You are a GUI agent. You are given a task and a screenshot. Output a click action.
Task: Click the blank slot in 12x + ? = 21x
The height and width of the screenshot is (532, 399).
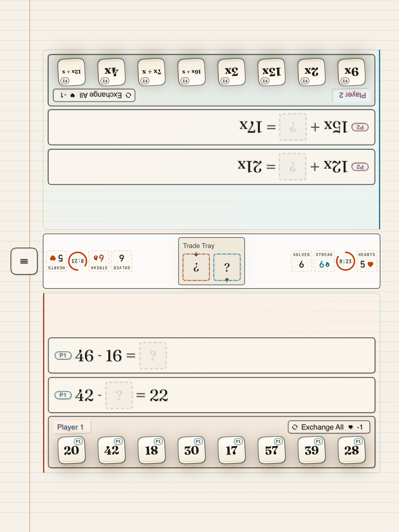coord(293,167)
